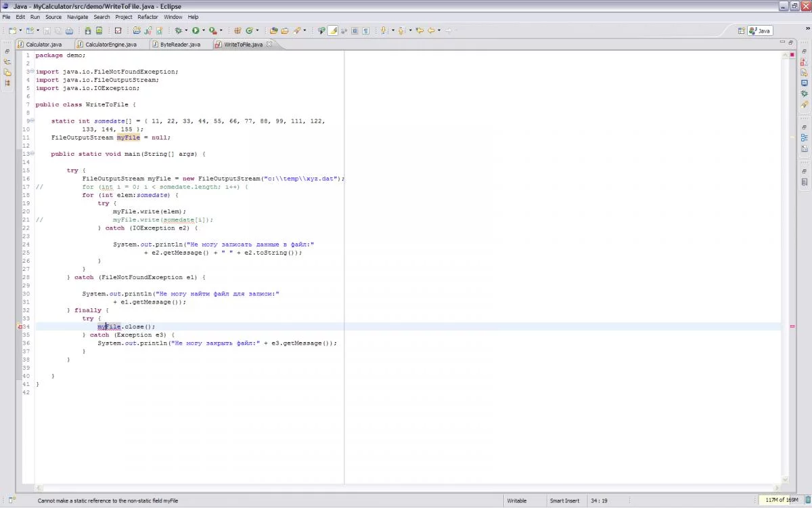Open the Run button dropdown arrow
This screenshot has width=812, height=508.
(x=202, y=30)
